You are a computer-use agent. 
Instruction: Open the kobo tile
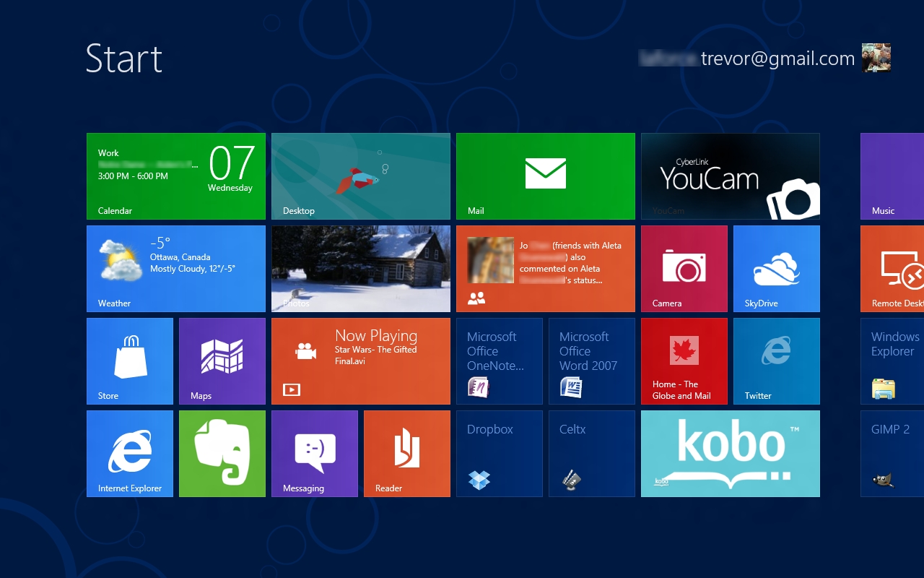pos(731,454)
